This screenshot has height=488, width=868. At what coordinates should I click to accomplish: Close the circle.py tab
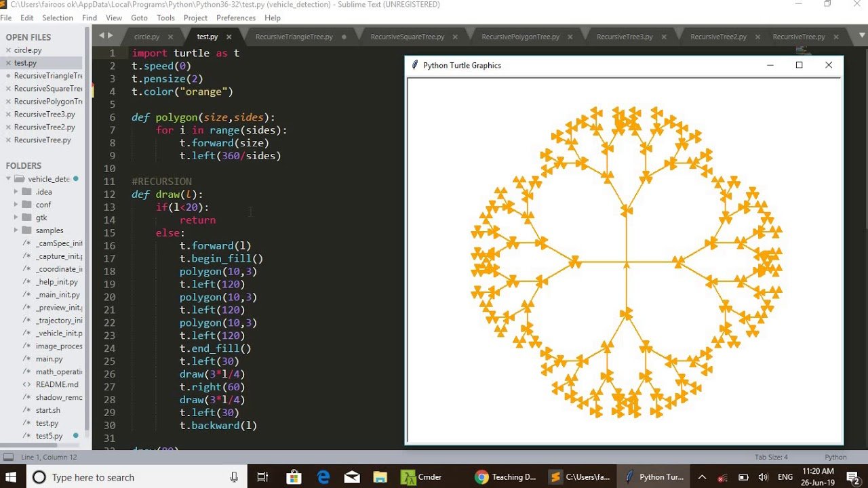171,37
